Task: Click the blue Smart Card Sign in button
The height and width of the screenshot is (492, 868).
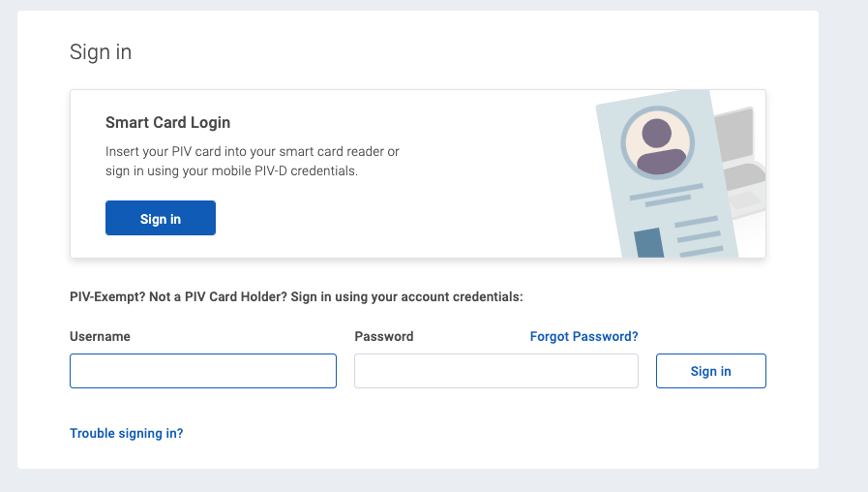Action: tap(160, 218)
